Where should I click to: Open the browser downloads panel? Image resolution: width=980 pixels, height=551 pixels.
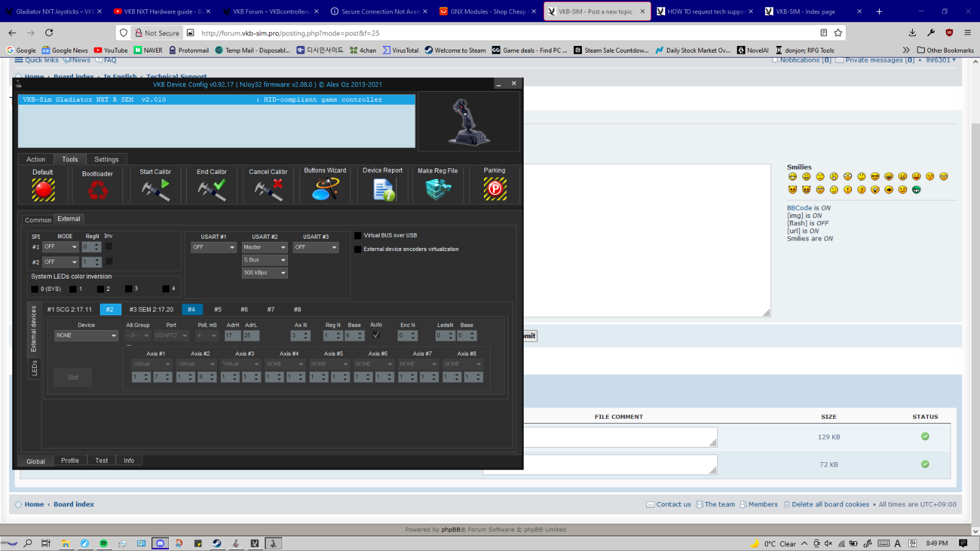[913, 33]
